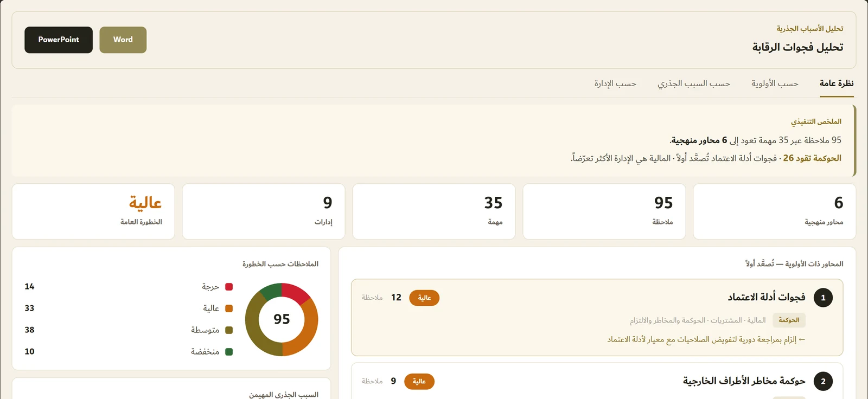Select the الخطورة العامة عالية card
The height and width of the screenshot is (399, 868).
pyautogui.click(x=93, y=211)
